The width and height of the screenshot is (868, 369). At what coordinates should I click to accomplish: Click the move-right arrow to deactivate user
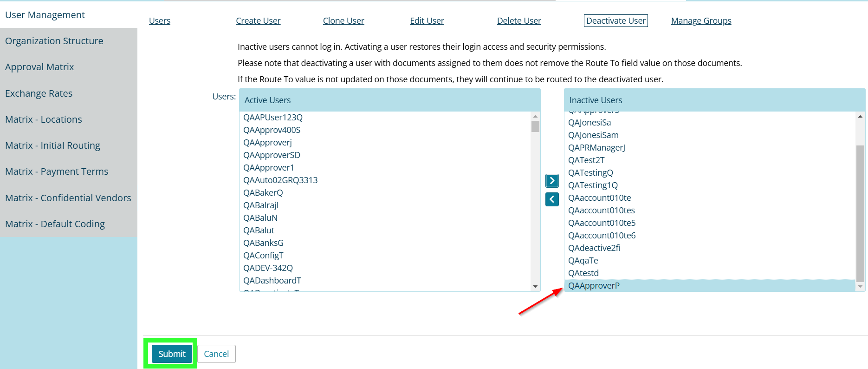click(551, 180)
